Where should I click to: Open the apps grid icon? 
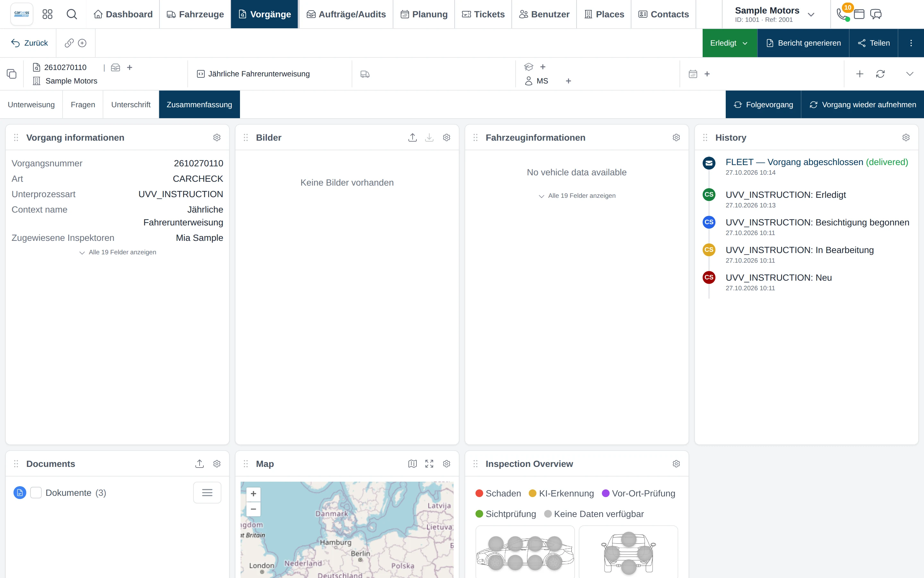(x=47, y=14)
